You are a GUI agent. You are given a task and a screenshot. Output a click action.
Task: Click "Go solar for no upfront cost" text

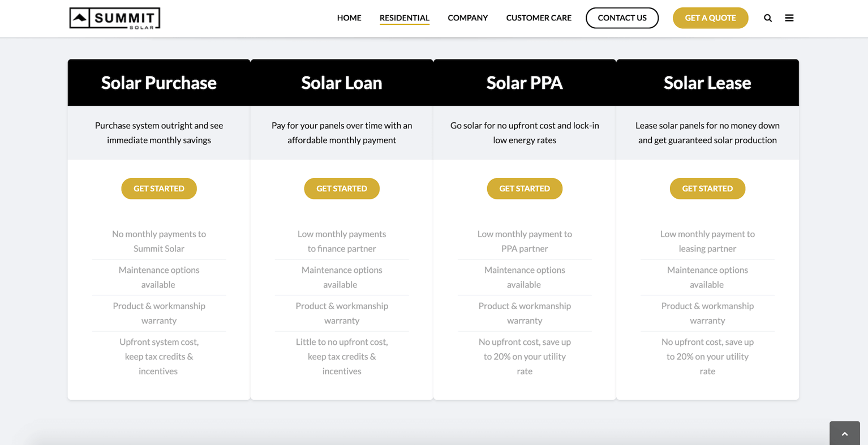point(525,132)
